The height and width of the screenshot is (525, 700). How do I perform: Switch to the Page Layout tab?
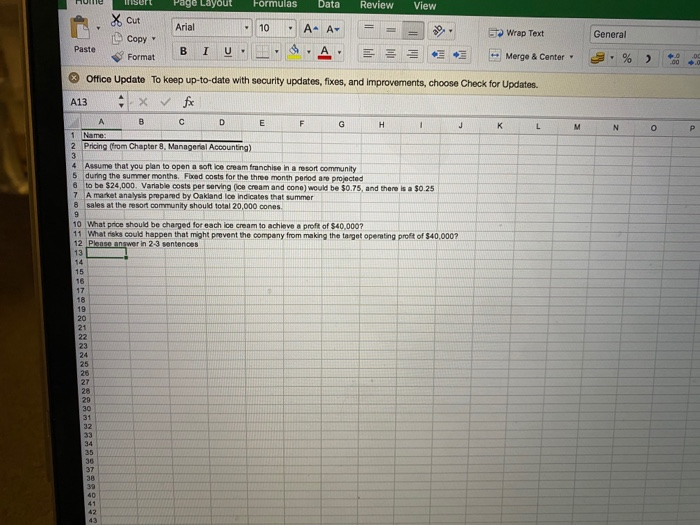point(203,4)
